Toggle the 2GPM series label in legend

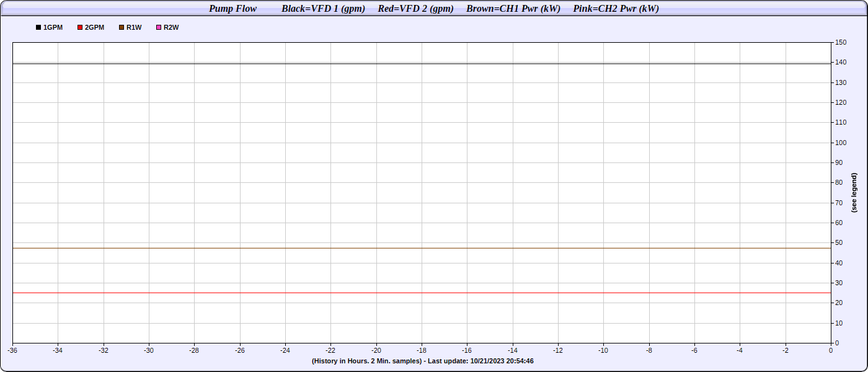pyautogui.click(x=94, y=28)
